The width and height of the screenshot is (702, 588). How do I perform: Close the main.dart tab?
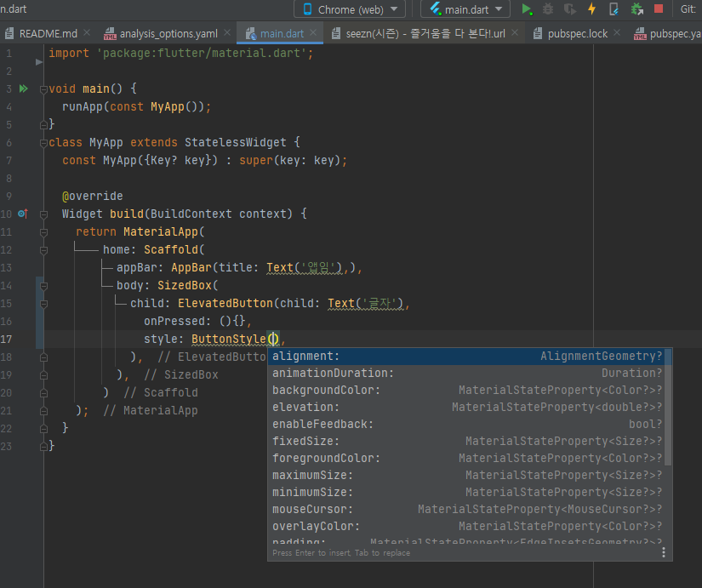pos(313,32)
